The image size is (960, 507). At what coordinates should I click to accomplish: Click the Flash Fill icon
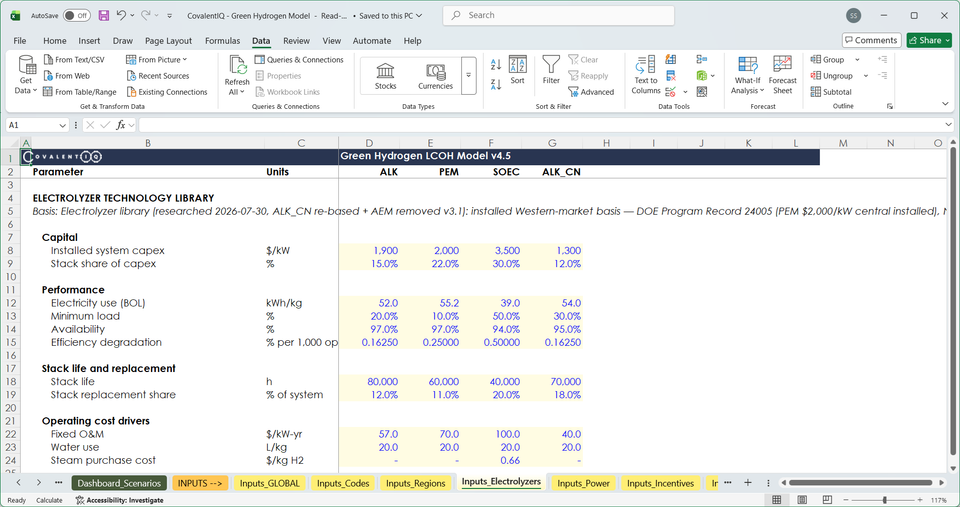(x=671, y=59)
